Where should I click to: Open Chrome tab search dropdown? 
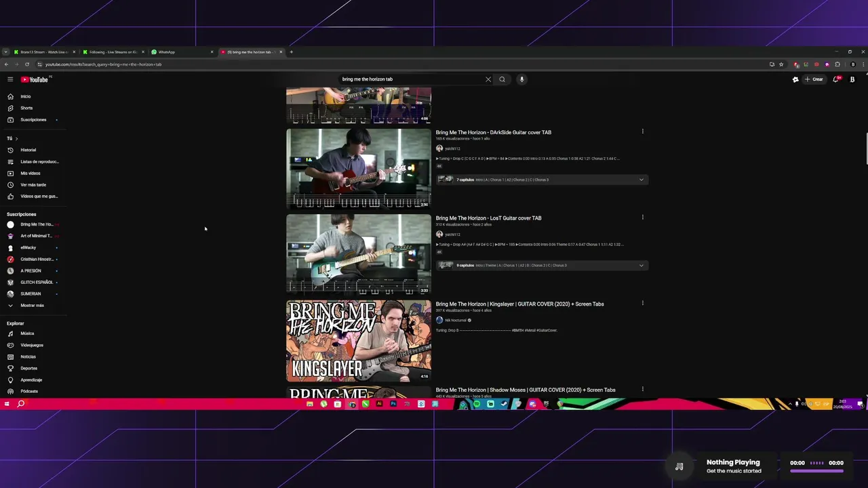5,52
